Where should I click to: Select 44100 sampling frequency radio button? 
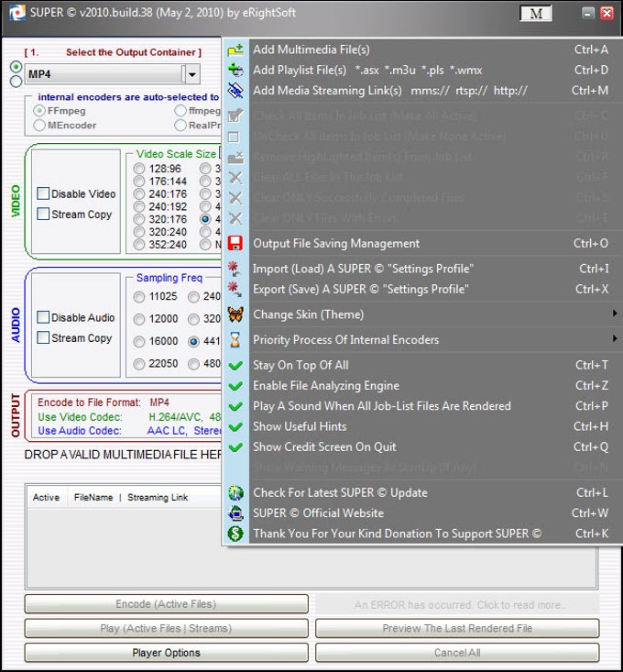point(193,342)
